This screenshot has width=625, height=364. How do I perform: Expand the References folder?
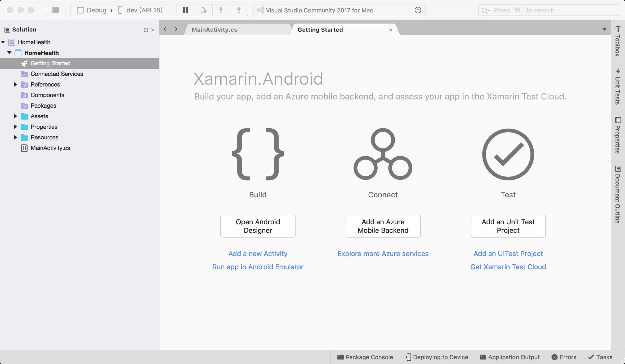click(15, 84)
